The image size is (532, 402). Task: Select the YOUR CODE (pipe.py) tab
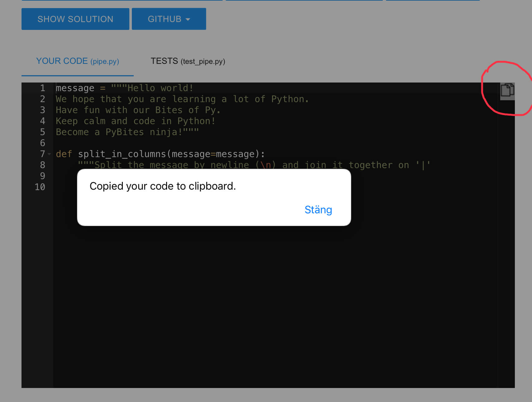pos(77,61)
